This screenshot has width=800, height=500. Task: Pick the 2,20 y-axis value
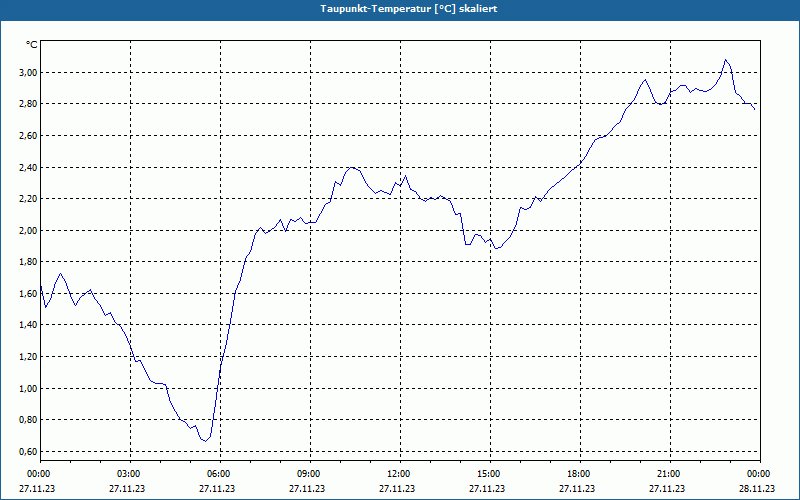[x=30, y=198]
